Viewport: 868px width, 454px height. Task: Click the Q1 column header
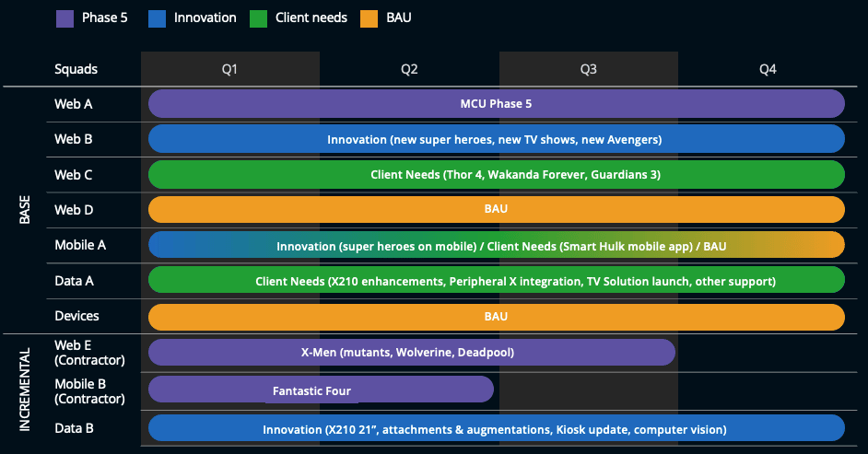pos(229,69)
